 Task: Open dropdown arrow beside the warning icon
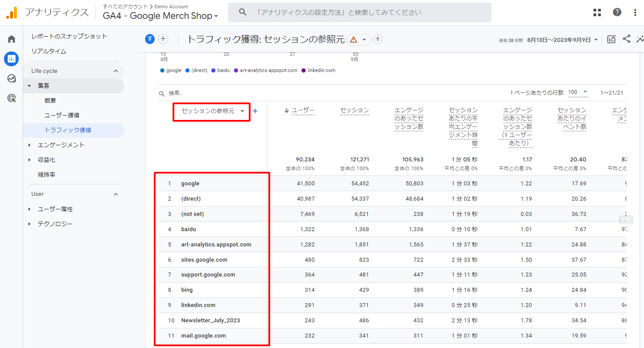click(x=364, y=40)
